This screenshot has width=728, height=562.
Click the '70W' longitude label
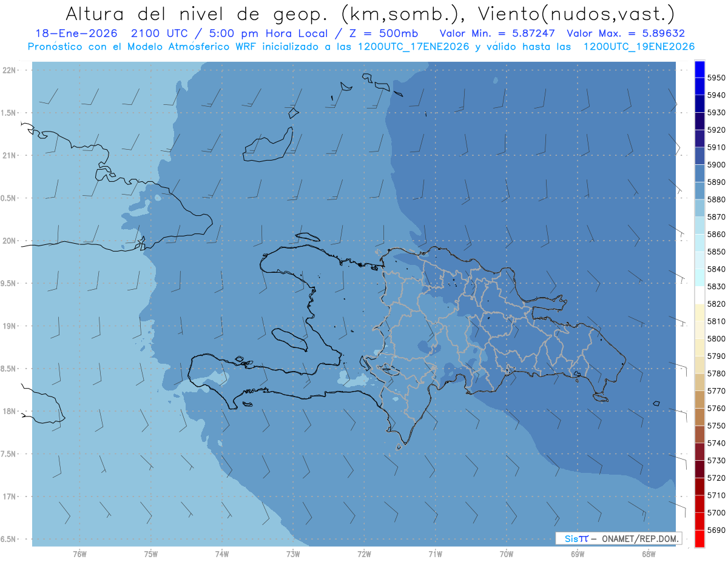click(x=507, y=554)
